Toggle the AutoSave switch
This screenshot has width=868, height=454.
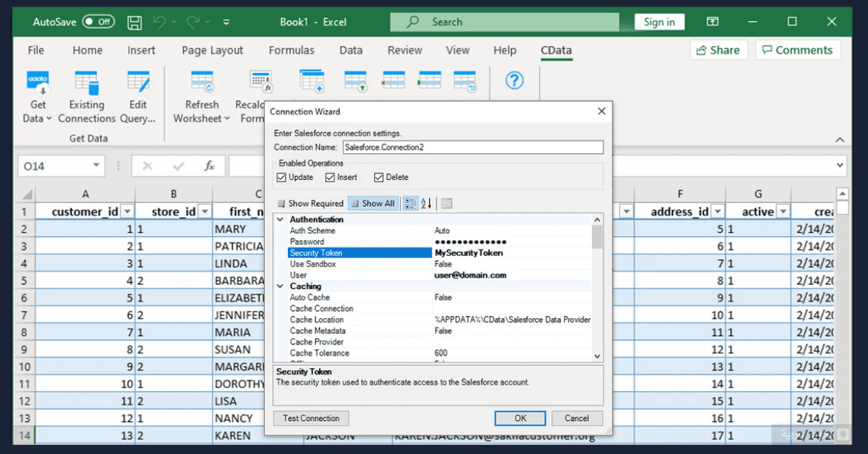[98, 22]
